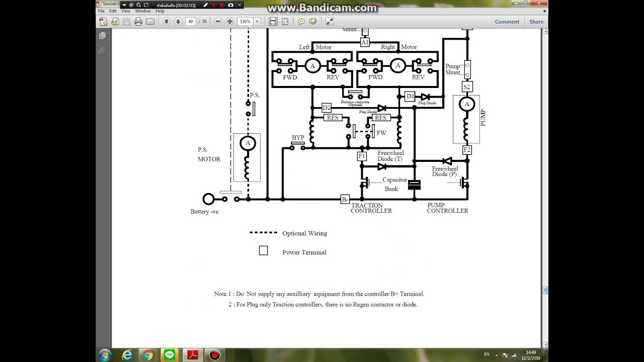The width and height of the screenshot is (644, 362).
Task: Click the Create PDF icon in toolbar
Action: coord(103,22)
